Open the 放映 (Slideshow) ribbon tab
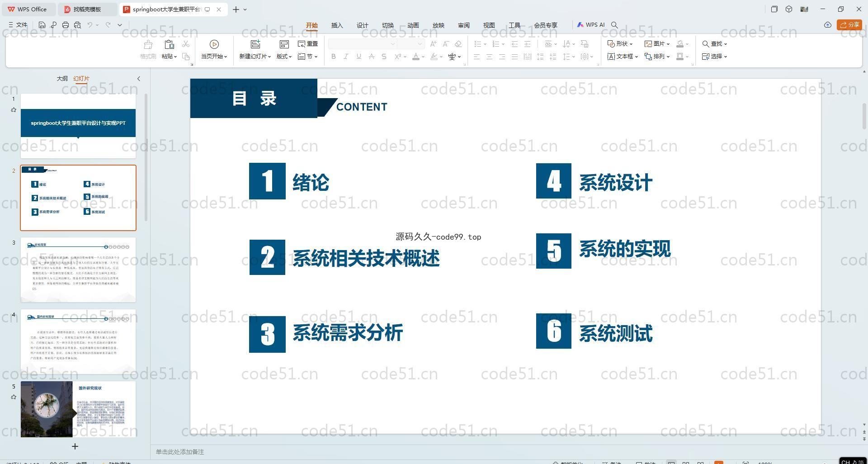Viewport: 868px width, 464px height. pos(439,25)
